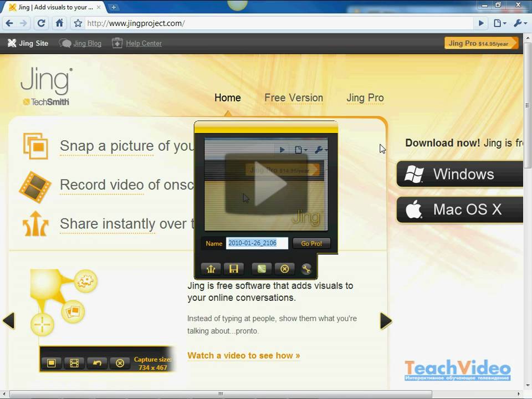Save capture with floppy disk icon

click(x=234, y=269)
